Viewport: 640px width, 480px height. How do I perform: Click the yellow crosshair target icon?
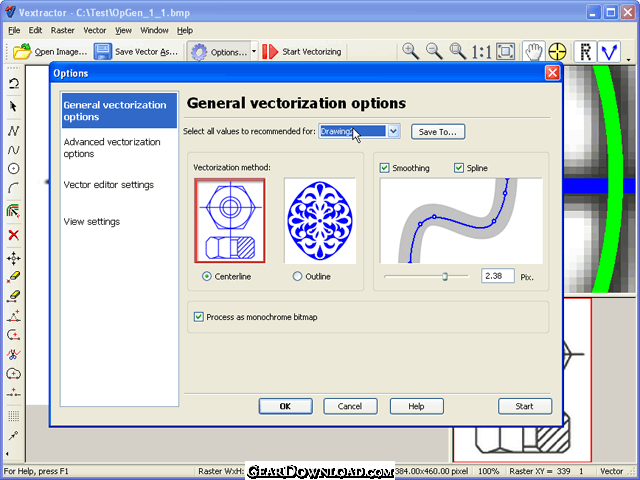pos(557,51)
